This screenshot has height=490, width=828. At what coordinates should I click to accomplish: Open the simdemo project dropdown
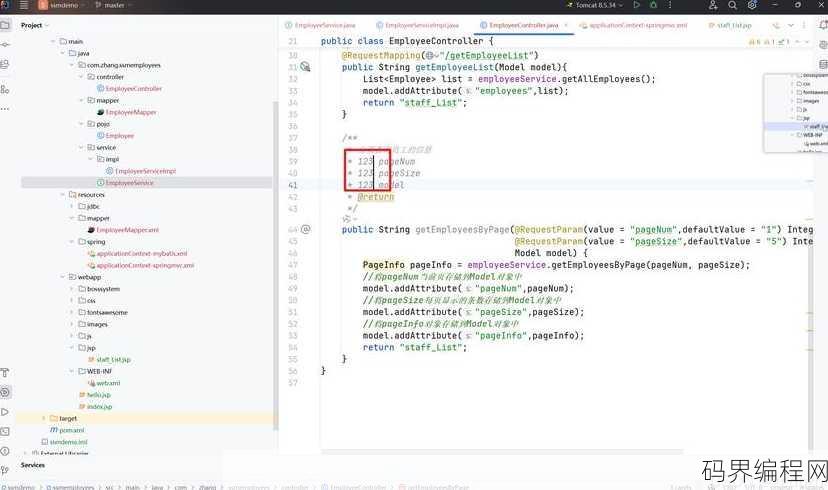click(60, 5)
